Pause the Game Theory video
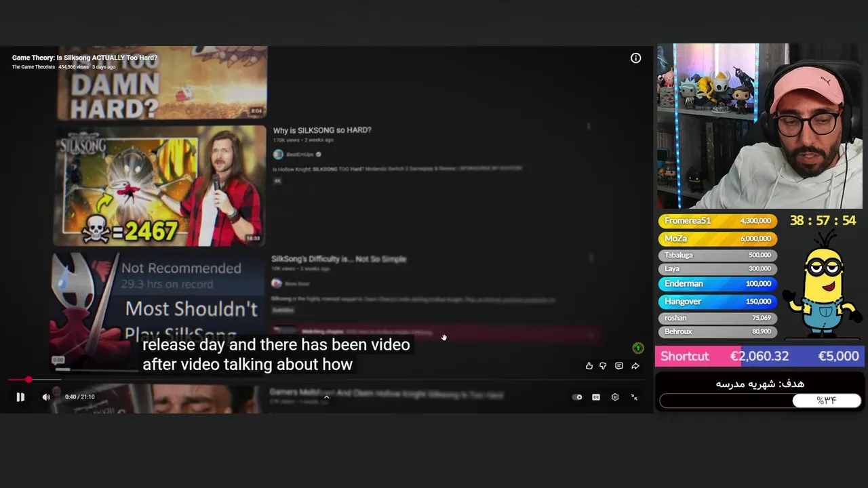868x488 pixels. [20, 397]
